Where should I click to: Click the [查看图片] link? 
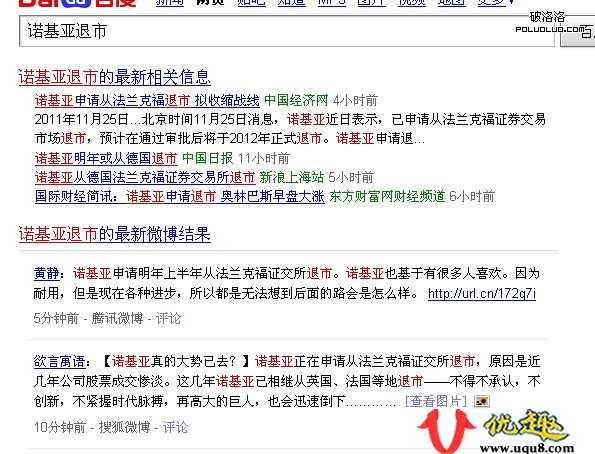[x=436, y=401]
